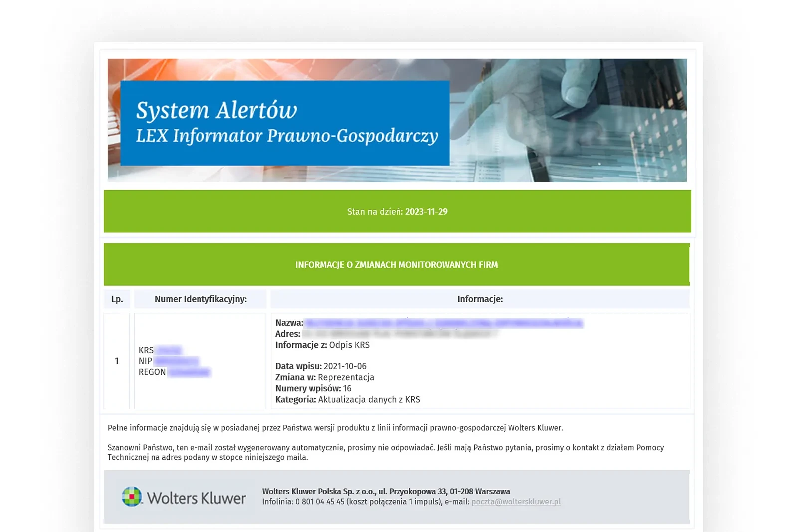Click the 'Data wpisu: 2021-10-06' entry
Image resolution: width=798 pixels, height=532 pixels.
321,366
